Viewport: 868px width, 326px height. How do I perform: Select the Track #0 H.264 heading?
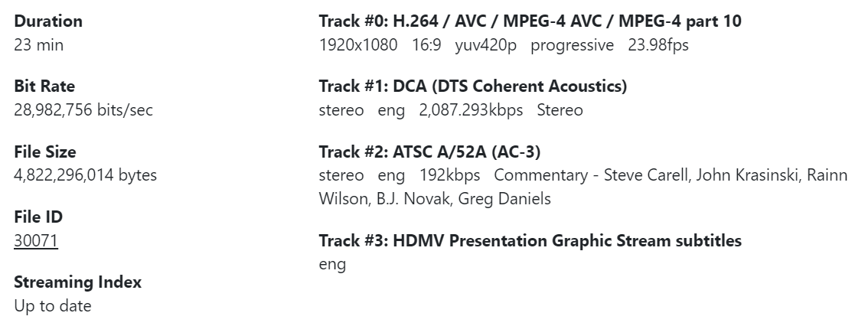click(x=530, y=21)
